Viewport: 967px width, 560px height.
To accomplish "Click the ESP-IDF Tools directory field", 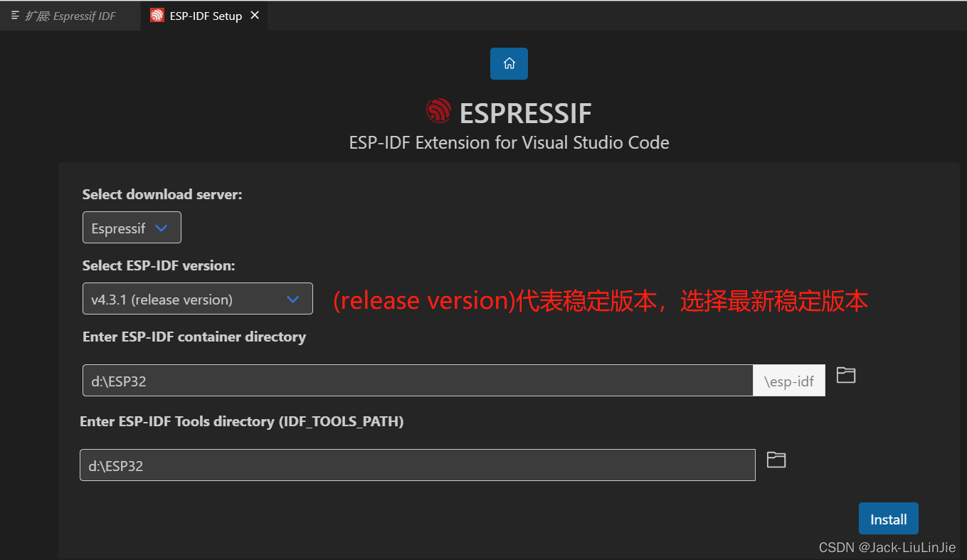I will 417,465.
